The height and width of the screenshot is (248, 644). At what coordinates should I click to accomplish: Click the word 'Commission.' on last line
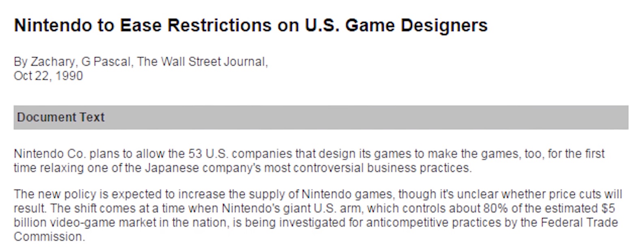(x=49, y=237)
